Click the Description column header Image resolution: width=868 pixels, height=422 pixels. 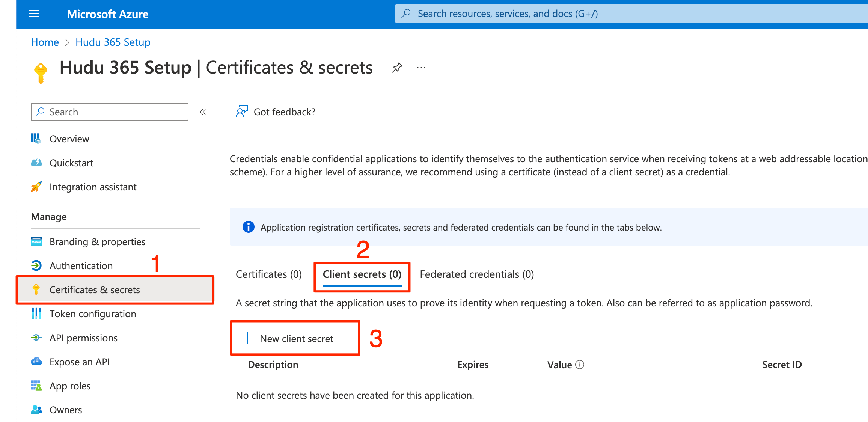pyautogui.click(x=273, y=365)
